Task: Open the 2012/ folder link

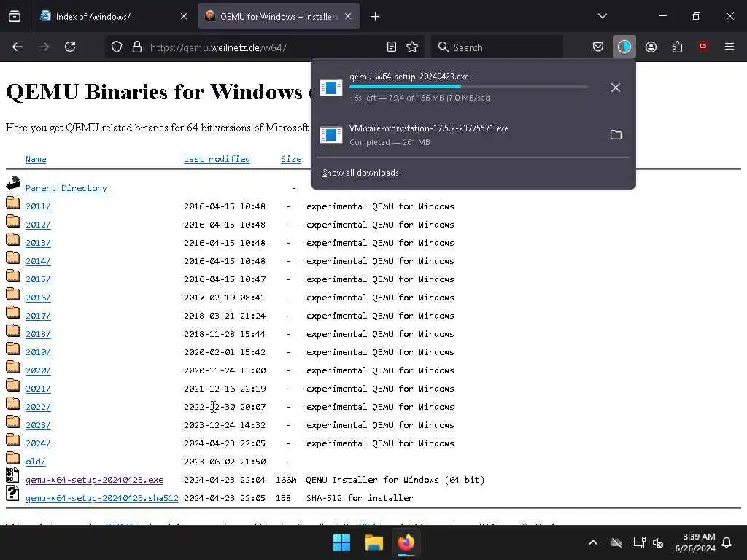Action: [x=38, y=225]
